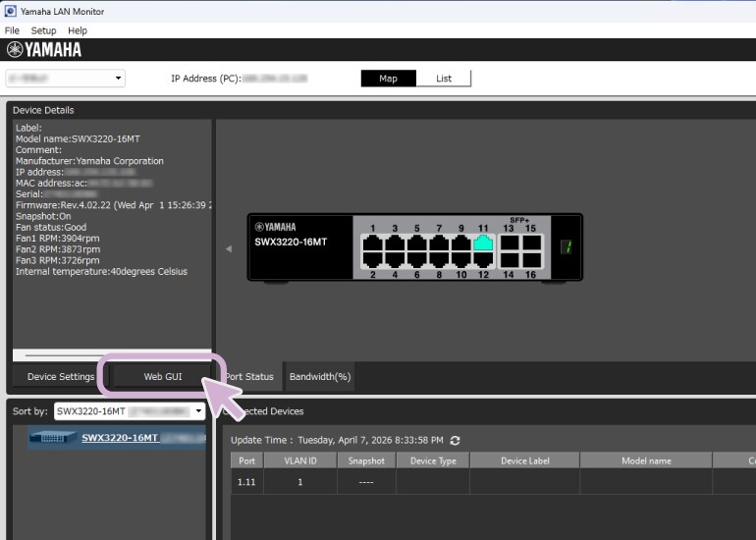Select the Bandwidth(%) tab
Viewport: 756px width, 540px height.
coord(320,377)
